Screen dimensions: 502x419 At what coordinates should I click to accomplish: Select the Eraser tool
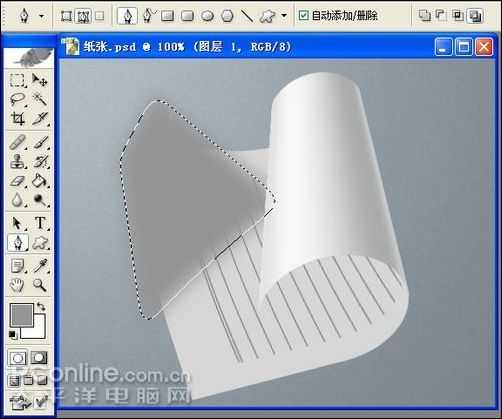click(17, 181)
